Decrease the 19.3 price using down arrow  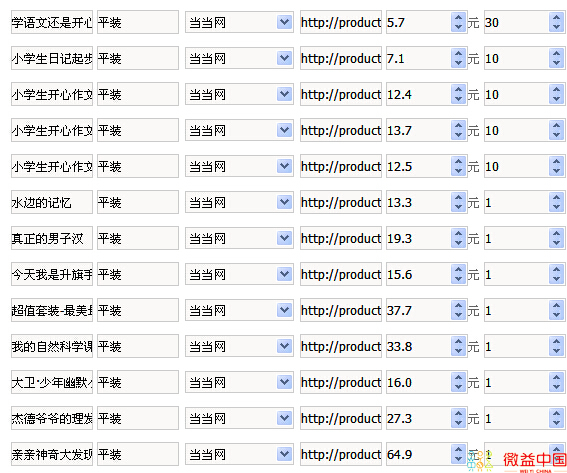(x=459, y=243)
